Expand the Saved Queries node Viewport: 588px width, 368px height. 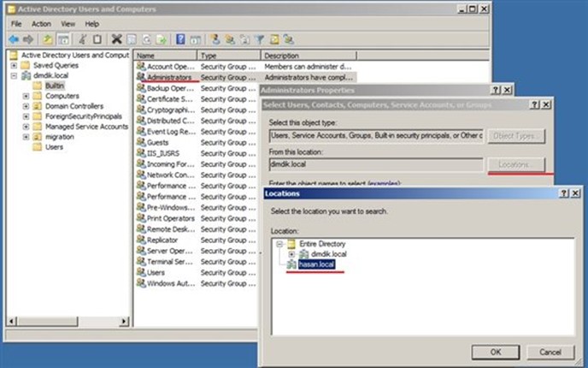click(x=14, y=65)
